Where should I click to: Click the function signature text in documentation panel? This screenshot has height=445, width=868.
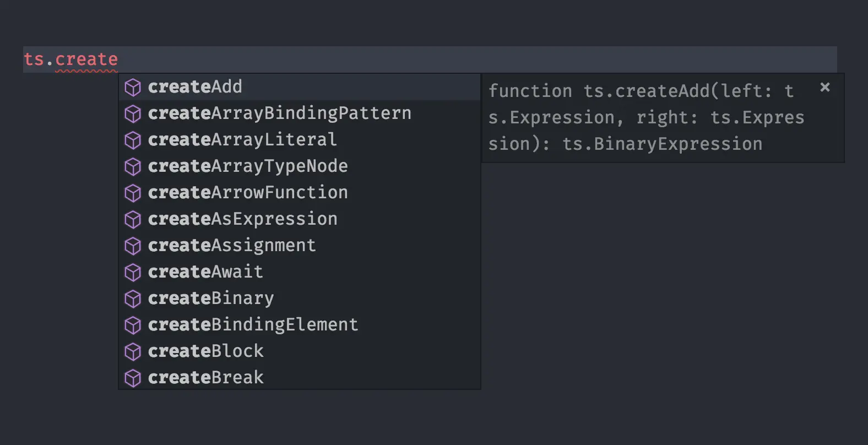tap(644, 117)
